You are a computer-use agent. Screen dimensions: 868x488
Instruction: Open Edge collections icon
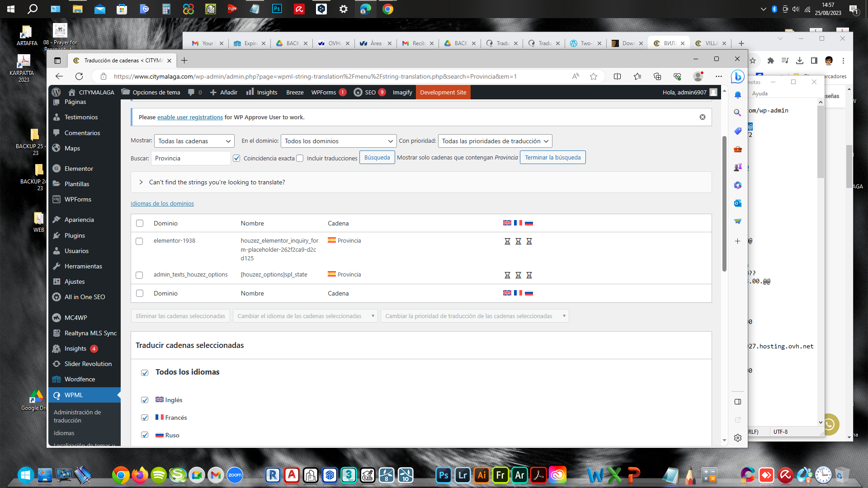(657, 76)
